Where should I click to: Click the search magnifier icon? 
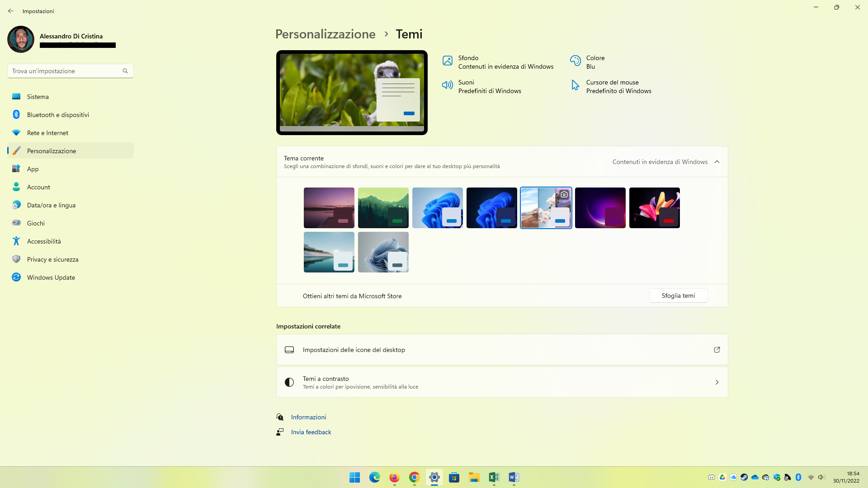[125, 71]
